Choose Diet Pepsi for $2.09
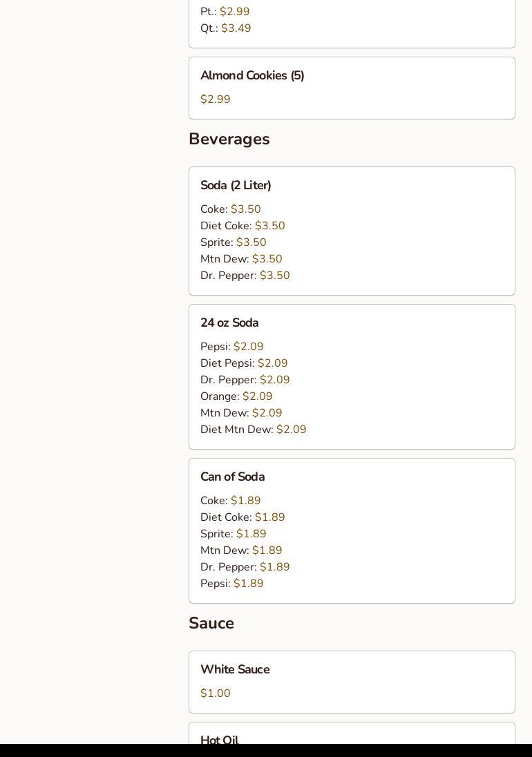532x757 pixels. pyautogui.click(x=243, y=363)
